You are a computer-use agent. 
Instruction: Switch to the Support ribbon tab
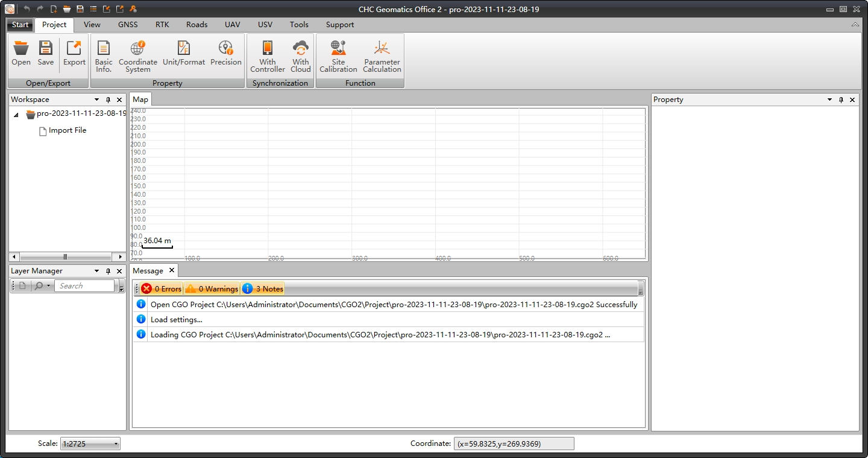pyautogui.click(x=340, y=25)
